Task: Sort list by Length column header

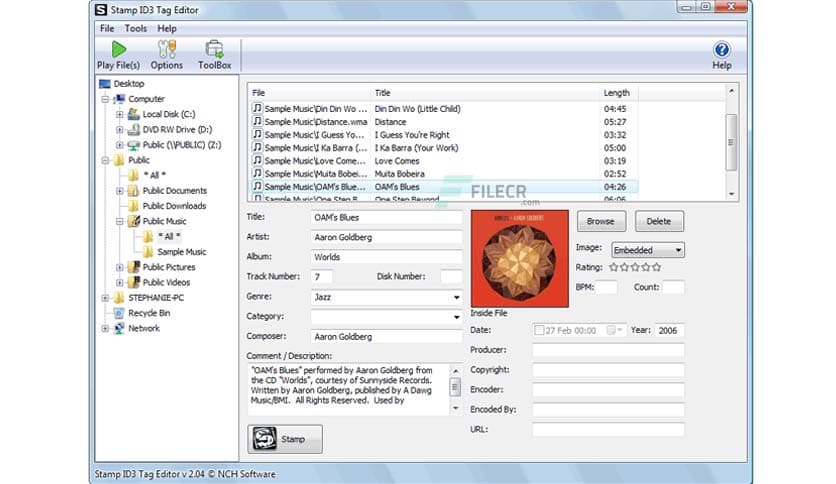Action: 618,93
